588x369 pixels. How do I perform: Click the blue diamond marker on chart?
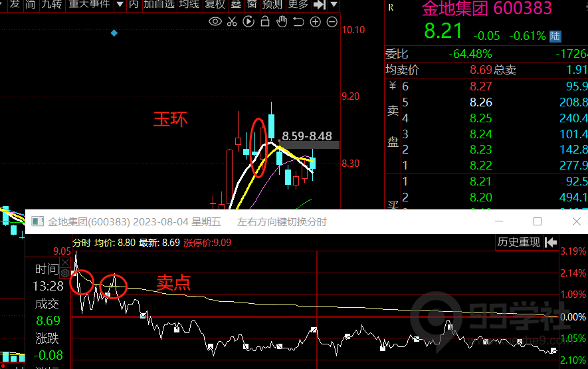click(x=114, y=33)
